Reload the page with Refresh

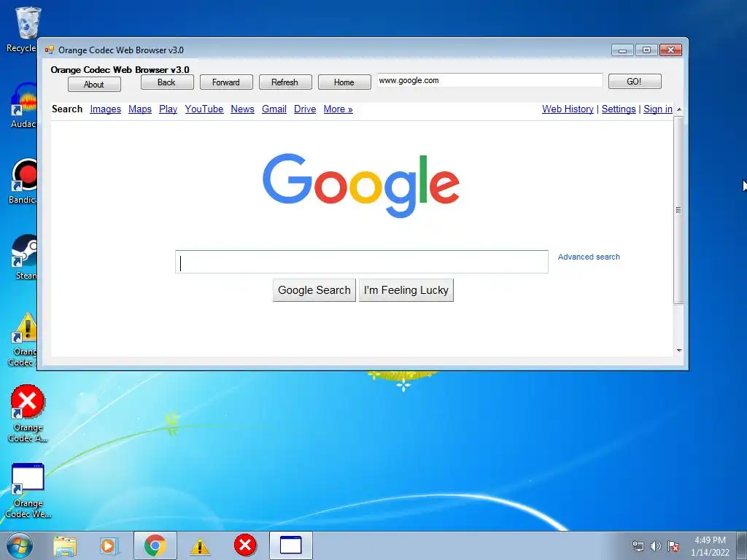tap(285, 82)
